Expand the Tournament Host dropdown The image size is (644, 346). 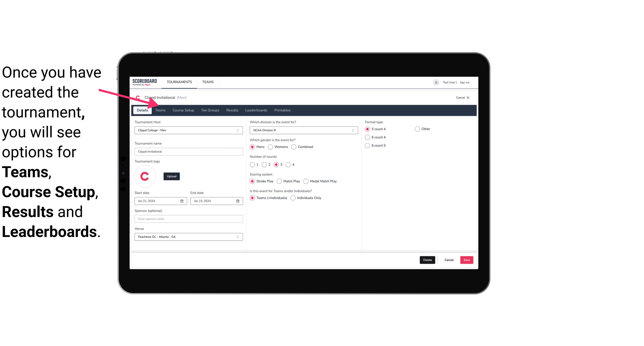[x=238, y=130]
